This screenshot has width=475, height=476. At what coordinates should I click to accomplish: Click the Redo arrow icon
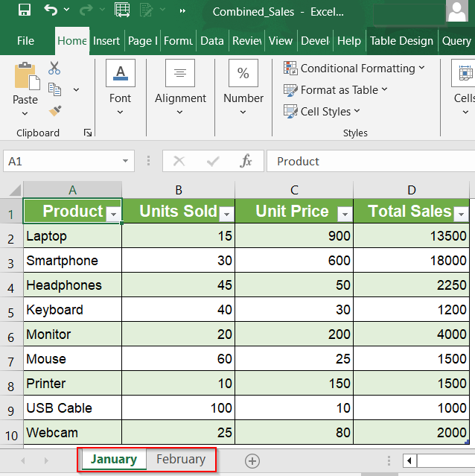pyautogui.click(x=86, y=10)
